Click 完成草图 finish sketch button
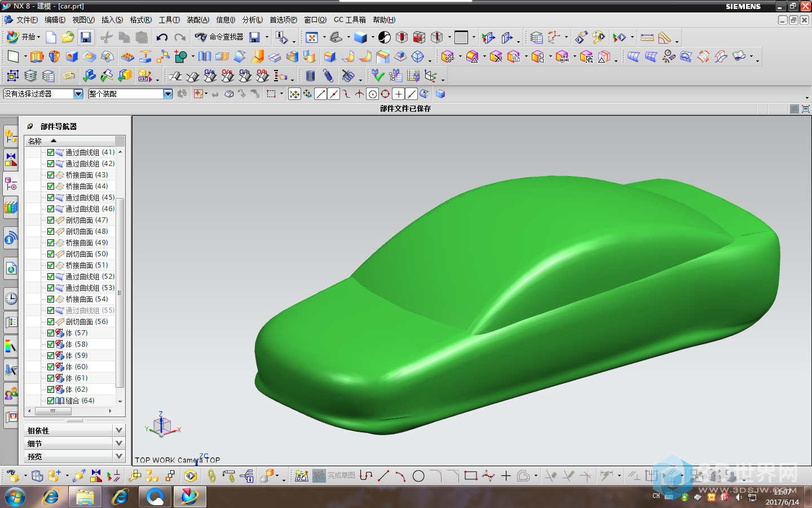This screenshot has height=508, width=812. 334,476
